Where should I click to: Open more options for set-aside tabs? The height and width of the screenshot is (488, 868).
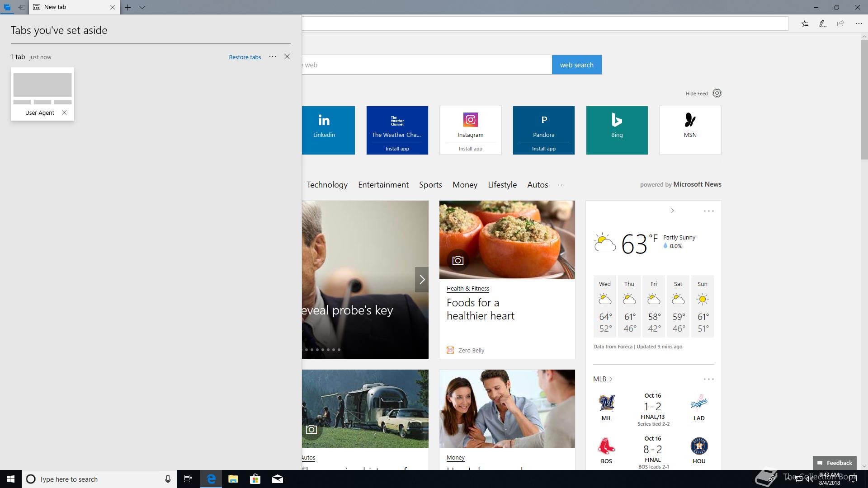pos(273,56)
